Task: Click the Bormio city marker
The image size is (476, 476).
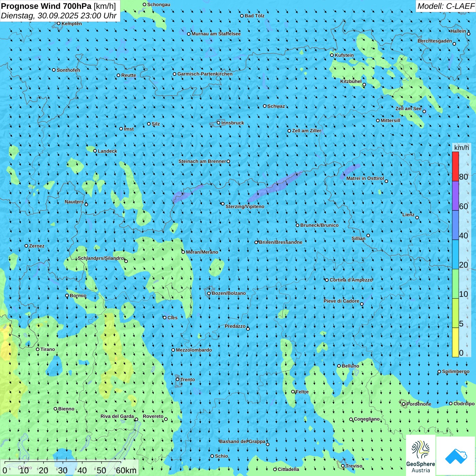Action: coord(67,295)
